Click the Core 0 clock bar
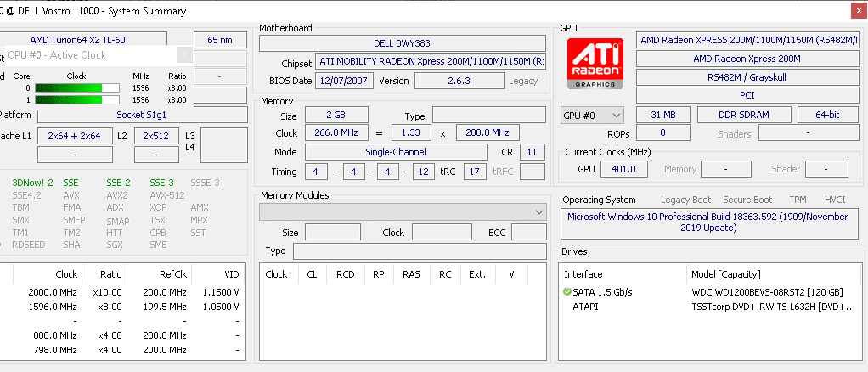The height and width of the screenshot is (372, 868). point(77,87)
